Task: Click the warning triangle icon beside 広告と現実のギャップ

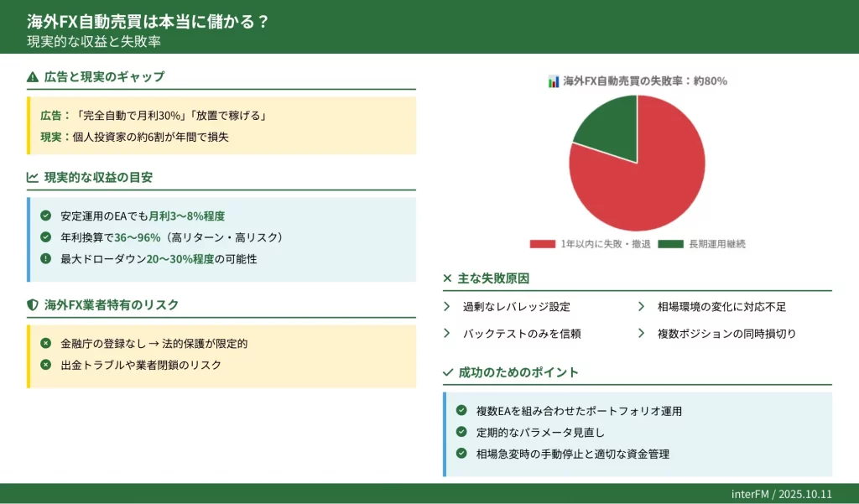Action: [x=33, y=77]
